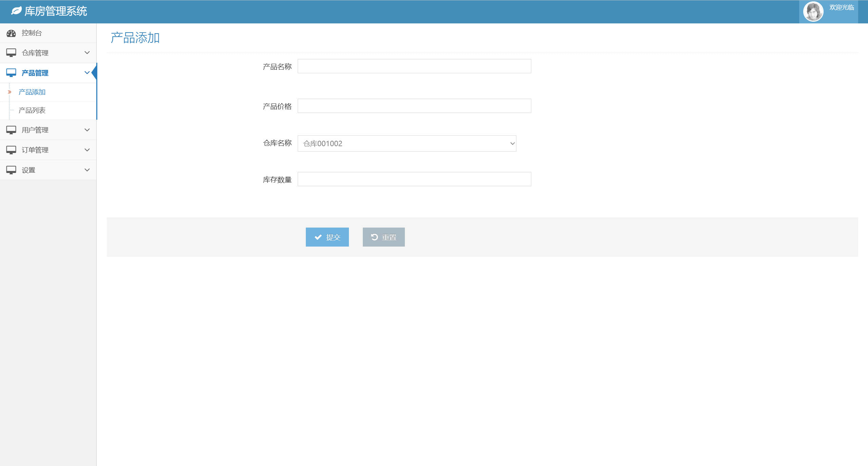The height and width of the screenshot is (466, 868).
Task: Focus the 产品名称 text field
Action: point(414,66)
